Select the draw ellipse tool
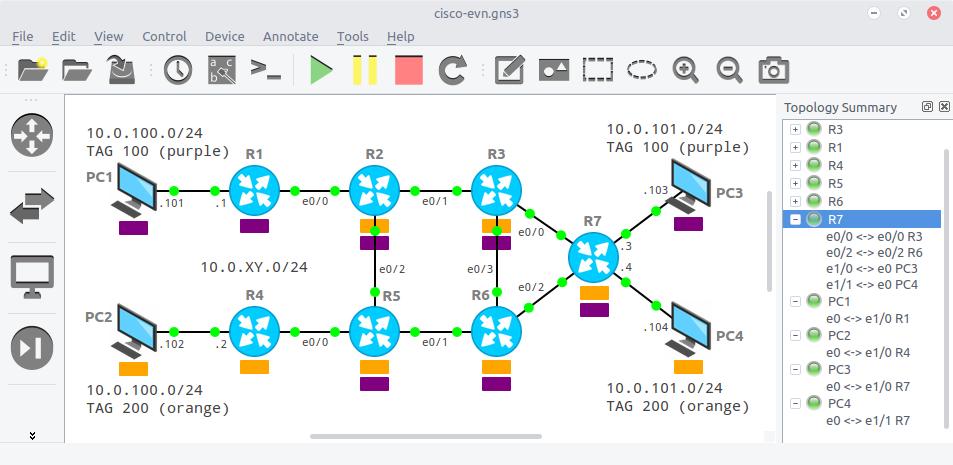Image resolution: width=953 pixels, height=465 pixels. coord(642,70)
